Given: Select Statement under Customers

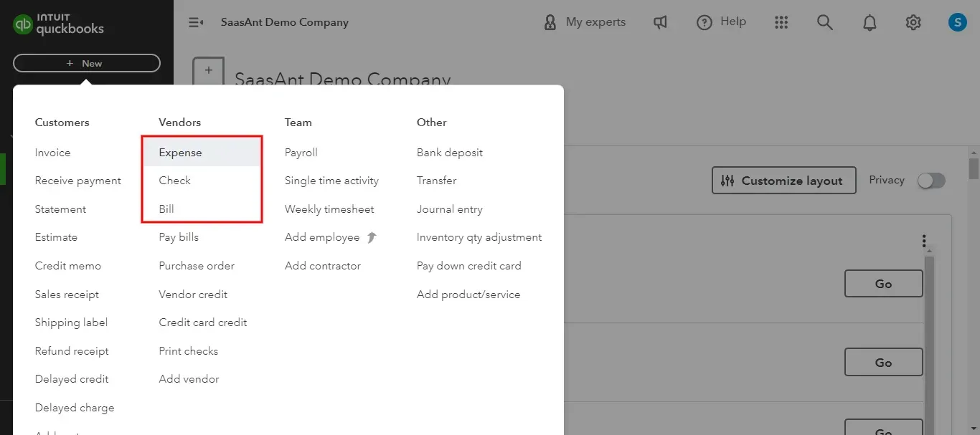Looking at the screenshot, I should click(60, 209).
